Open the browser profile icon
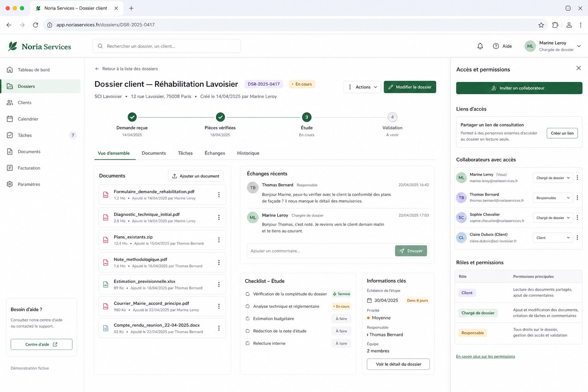Screen dimensions: 588x392 (x=569, y=25)
